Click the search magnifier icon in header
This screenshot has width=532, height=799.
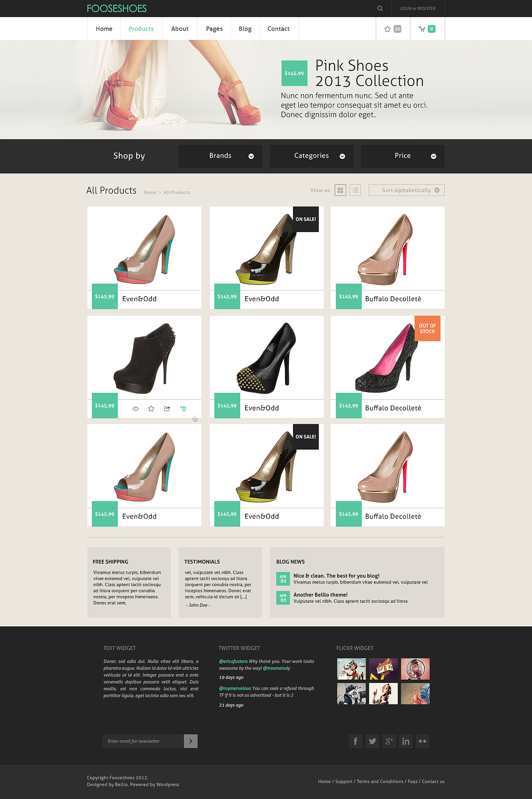tap(380, 8)
